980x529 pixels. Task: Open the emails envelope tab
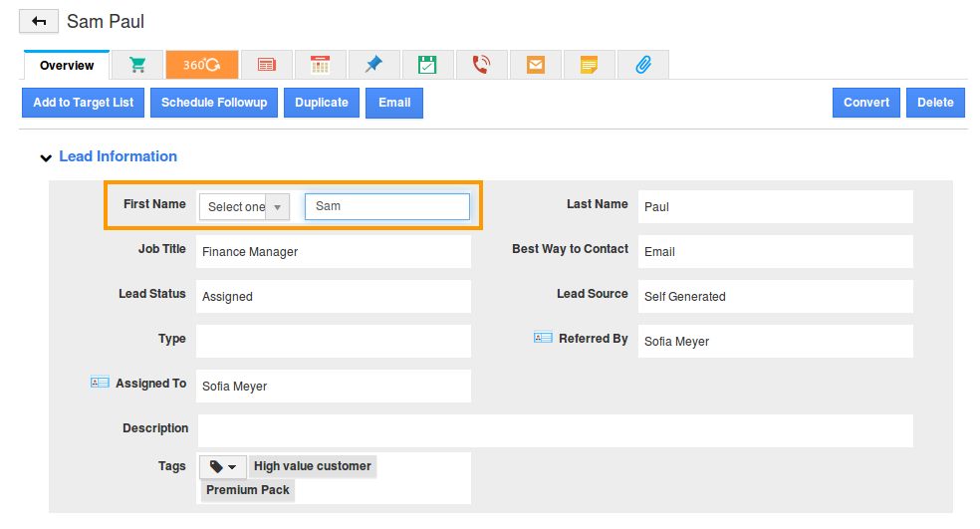click(536, 65)
